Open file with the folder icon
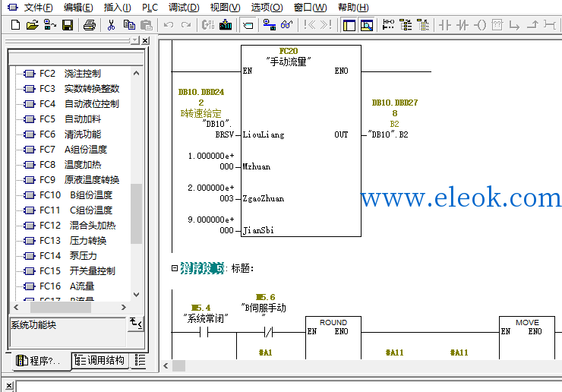 pos(32,25)
